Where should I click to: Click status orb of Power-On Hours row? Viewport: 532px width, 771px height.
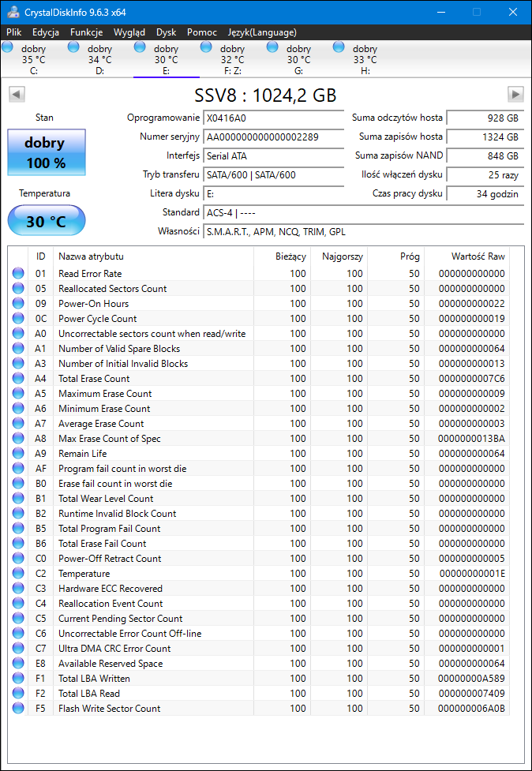(18, 303)
